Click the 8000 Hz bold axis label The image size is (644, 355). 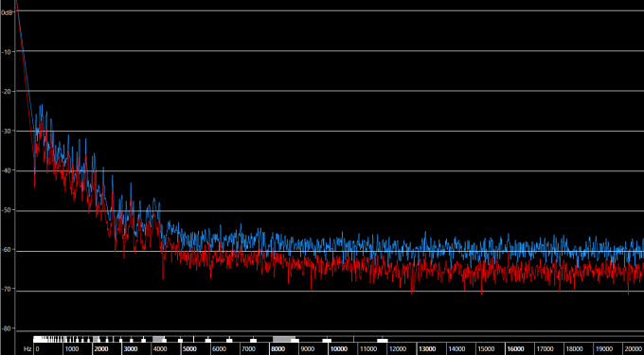[x=278, y=349]
